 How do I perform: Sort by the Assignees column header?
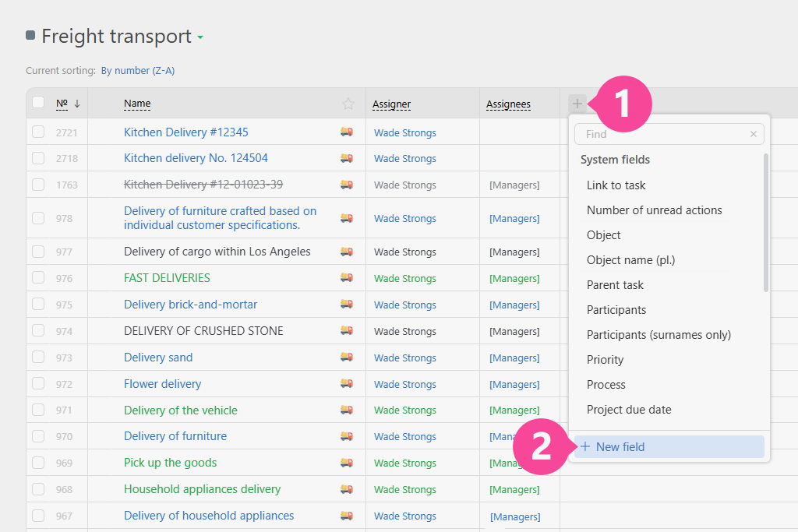pos(508,104)
